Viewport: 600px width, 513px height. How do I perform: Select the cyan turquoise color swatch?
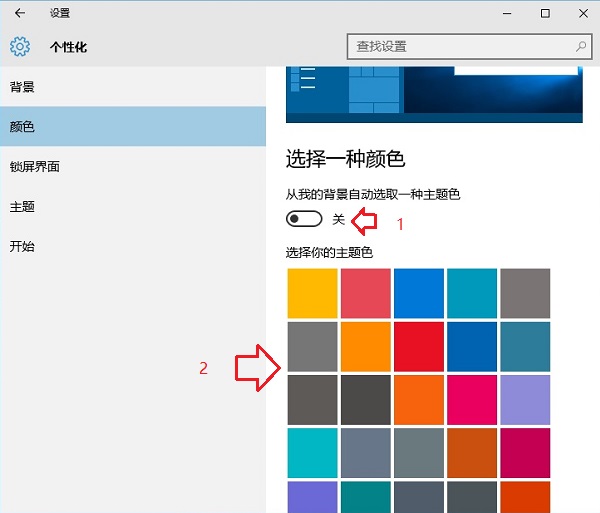pos(312,452)
